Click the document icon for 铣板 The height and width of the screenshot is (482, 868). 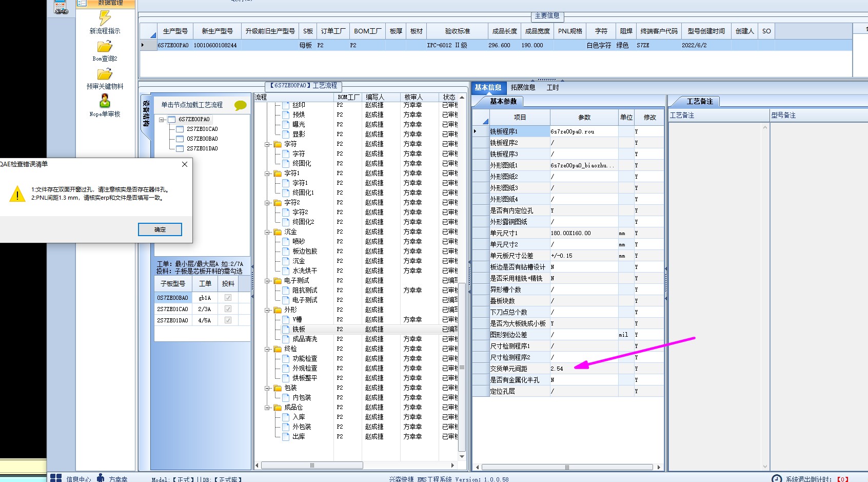pyautogui.click(x=286, y=330)
